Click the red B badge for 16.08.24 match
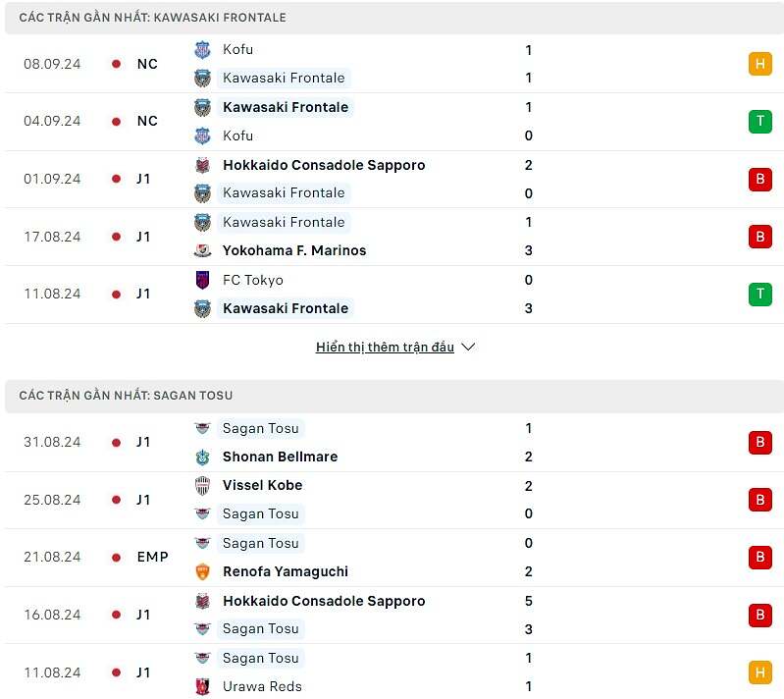The width and height of the screenshot is (784, 699). click(x=759, y=615)
